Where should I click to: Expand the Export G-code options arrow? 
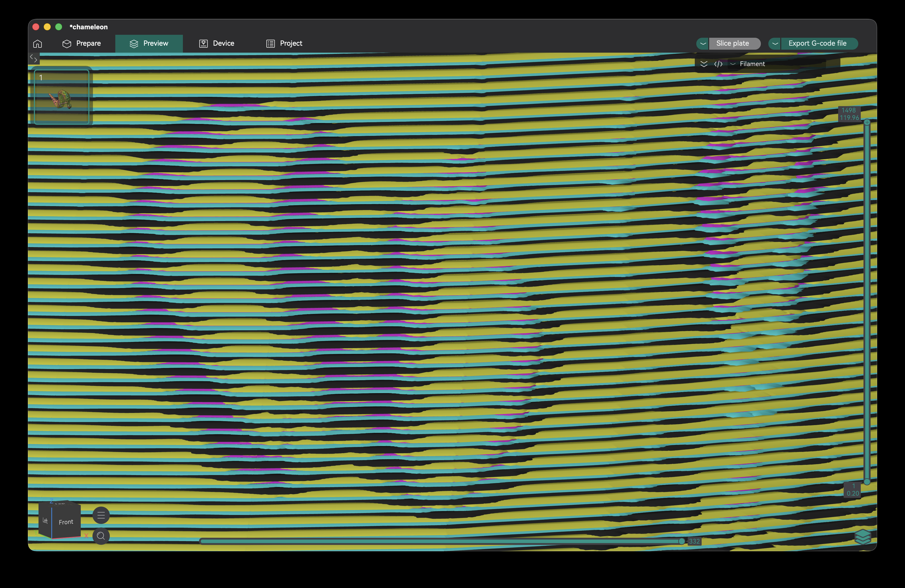775,43
